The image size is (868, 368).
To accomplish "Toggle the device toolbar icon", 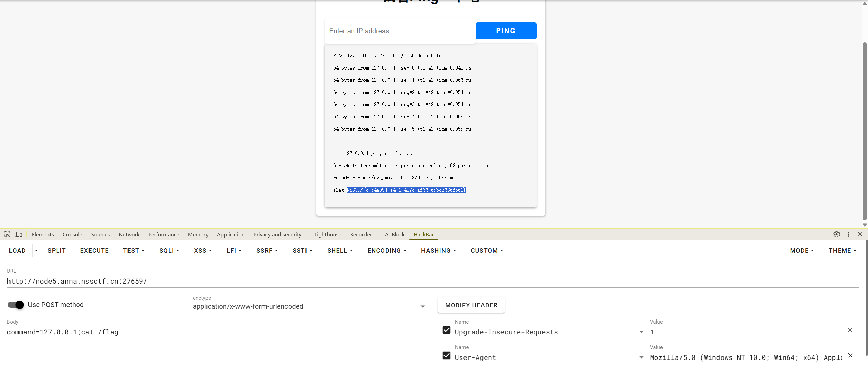I will pos(19,234).
